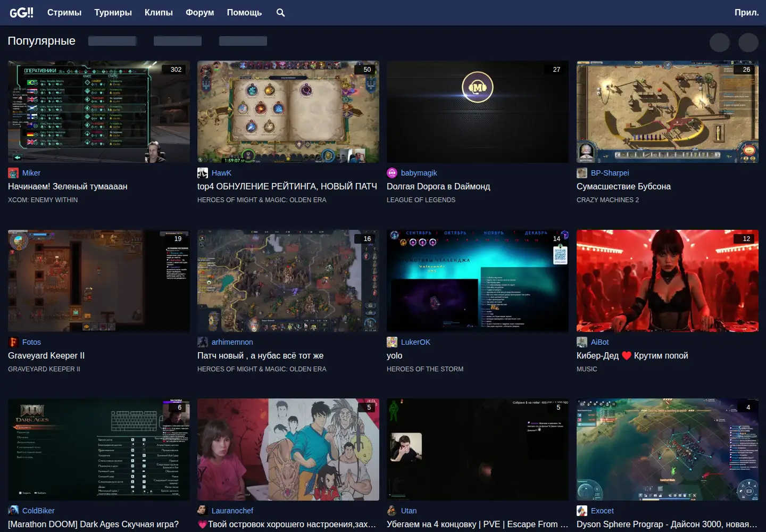Open the Форум page
Viewport: 766px width, 532px height.
(200, 12)
